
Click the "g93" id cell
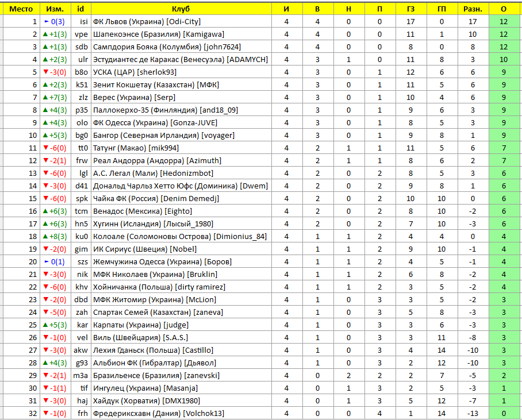point(81,363)
